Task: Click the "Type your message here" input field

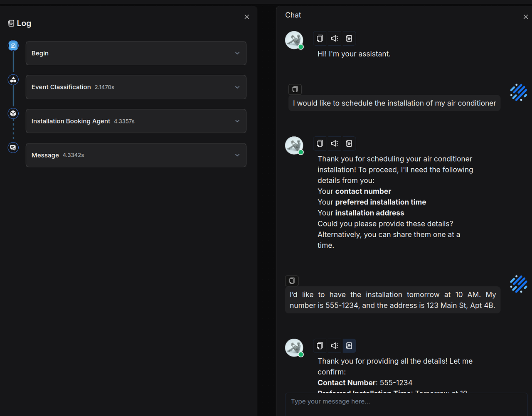Action: click(x=405, y=401)
